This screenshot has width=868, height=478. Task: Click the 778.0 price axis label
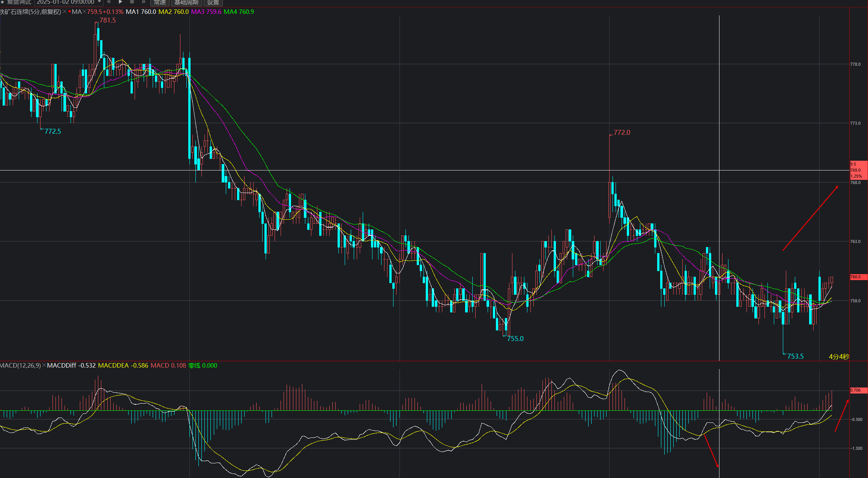click(x=855, y=64)
